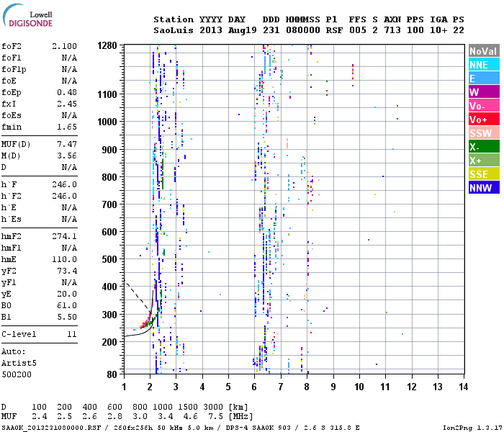The height and width of the screenshot is (432, 504).
Task: Click the 10 MHz frequency axis label
Action: (359, 387)
